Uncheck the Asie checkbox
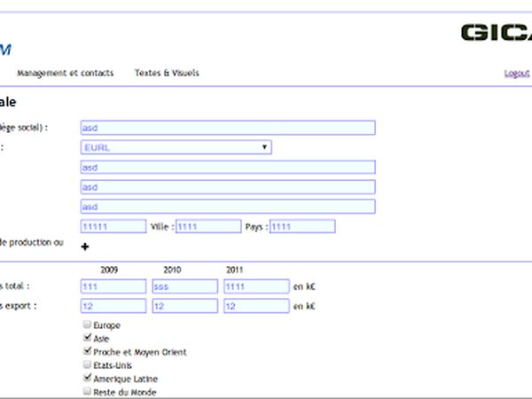532x399 pixels. (x=87, y=338)
